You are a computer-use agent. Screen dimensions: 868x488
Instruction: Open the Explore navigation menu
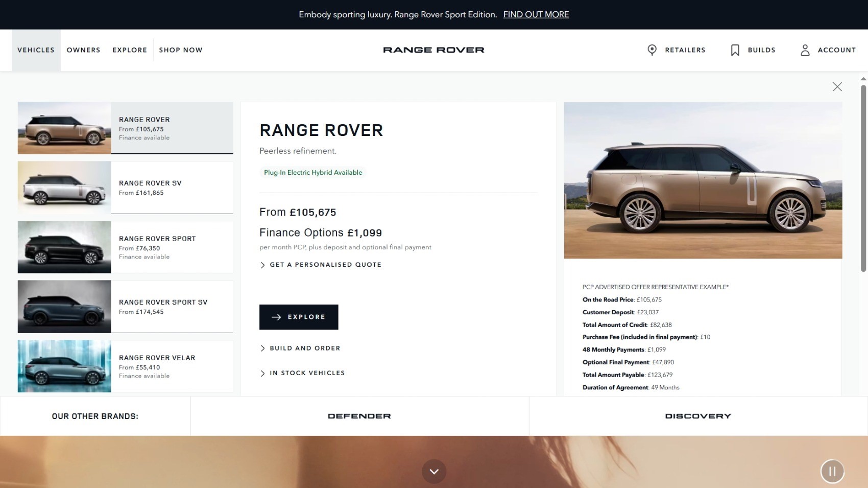(x=130, y=50)
